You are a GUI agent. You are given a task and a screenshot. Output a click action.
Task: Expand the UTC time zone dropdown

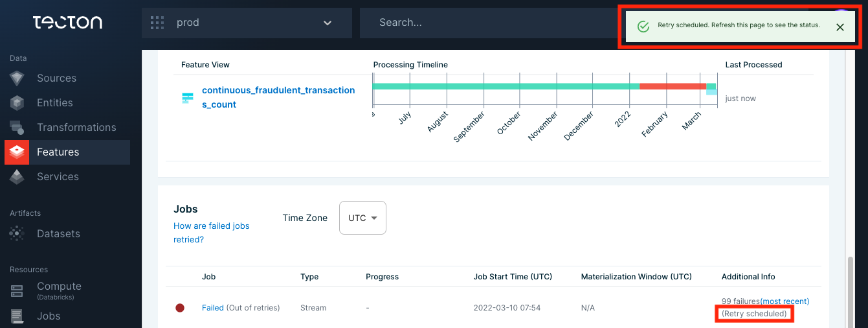pyautogui.click(x=362, y=218)
